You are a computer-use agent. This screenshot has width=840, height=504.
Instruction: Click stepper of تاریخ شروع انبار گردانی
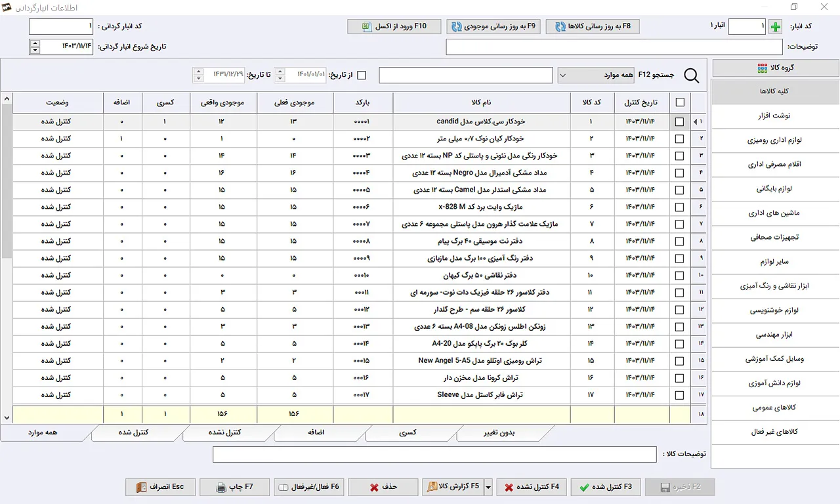(x=34, y=47)
